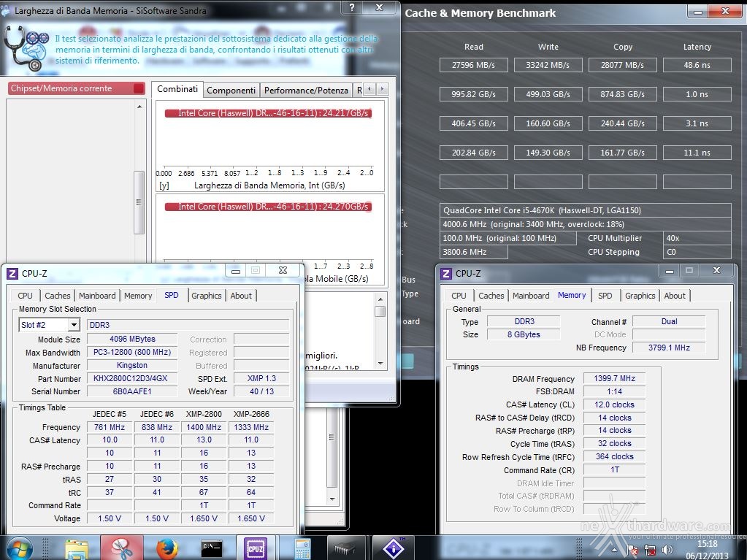Screen dimensions: 747x560
Task: Select Componenti tab in Sandra
Action: (231, 90)
